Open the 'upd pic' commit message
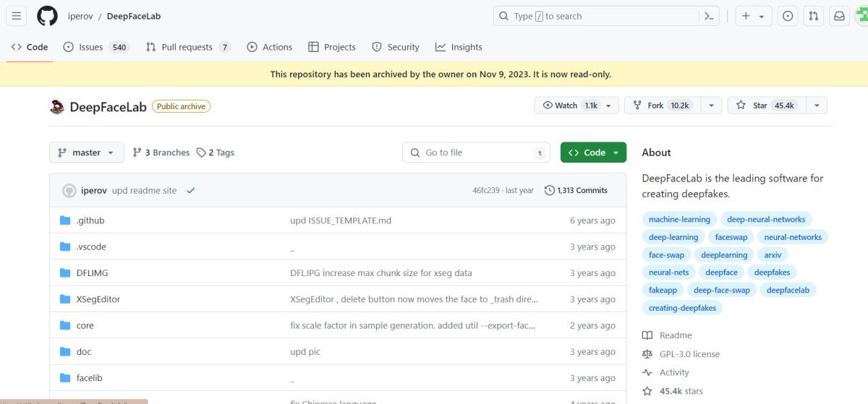The width and height of the screenshot is (868, 404). click(x=305, y=352)
